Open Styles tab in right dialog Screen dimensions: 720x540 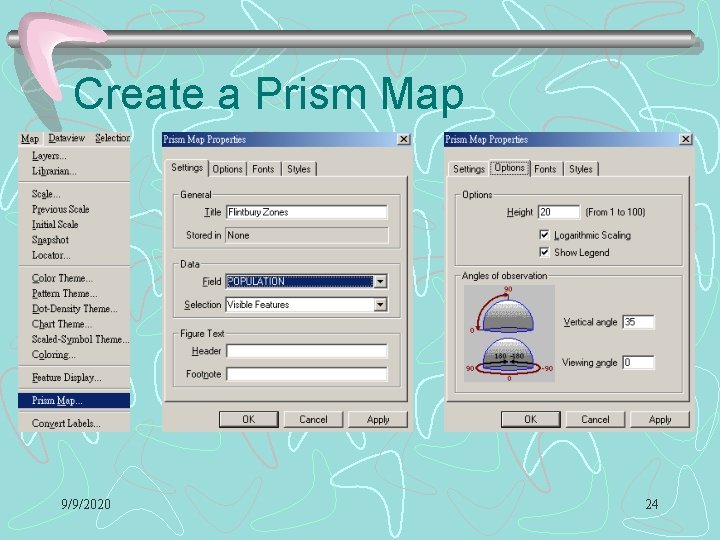pos(581,169)
